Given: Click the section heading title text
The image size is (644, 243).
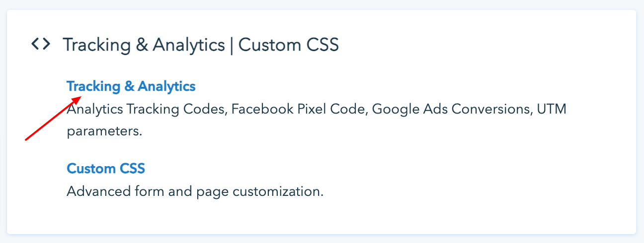Looking at the screenshot, I should pos(200,45).
